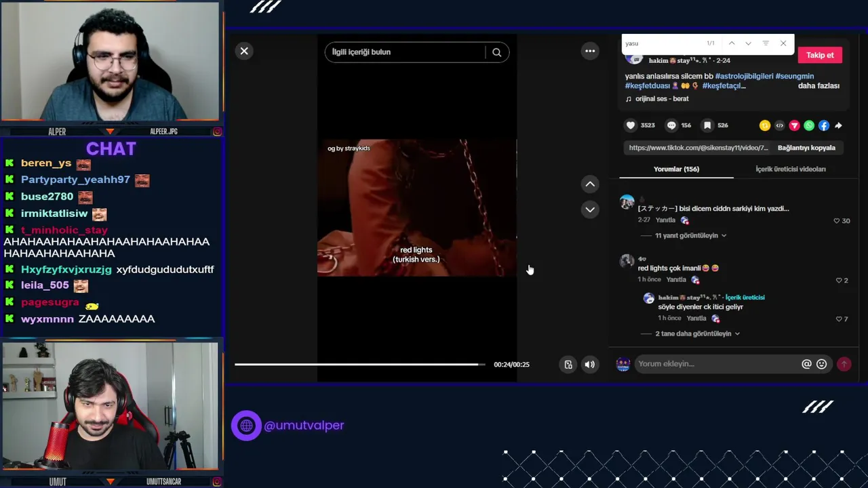The height and width of the screenshot is (488, 868).
Task: Open #seungmin hashtag
Action: pos(794,77)
